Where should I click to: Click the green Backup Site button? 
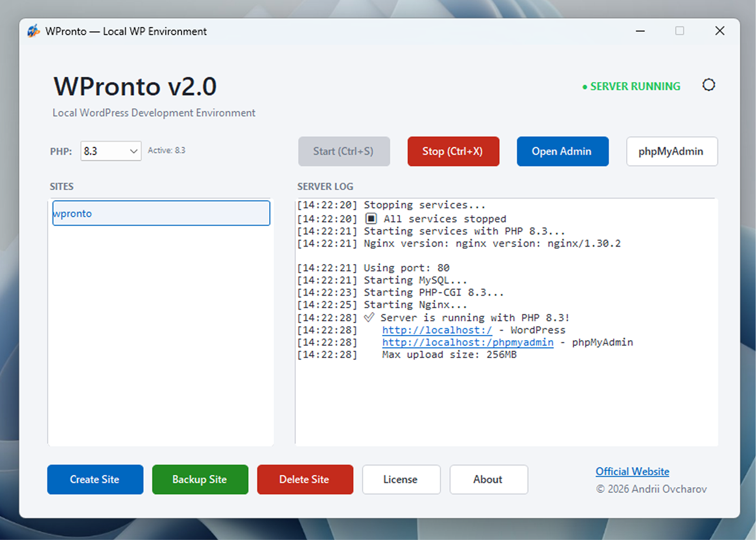tap(200, 479)
